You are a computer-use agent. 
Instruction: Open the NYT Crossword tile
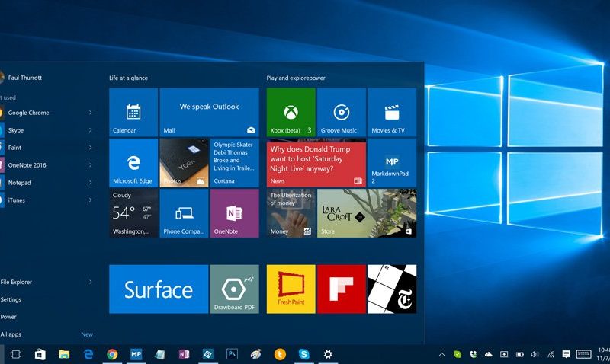coord(392,289)
